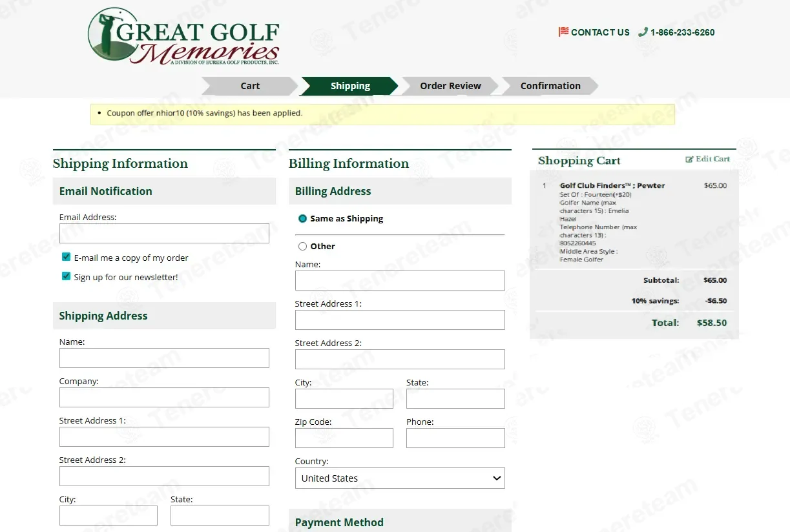
Task: Go to the Cart step
Action: click(250, 86)
